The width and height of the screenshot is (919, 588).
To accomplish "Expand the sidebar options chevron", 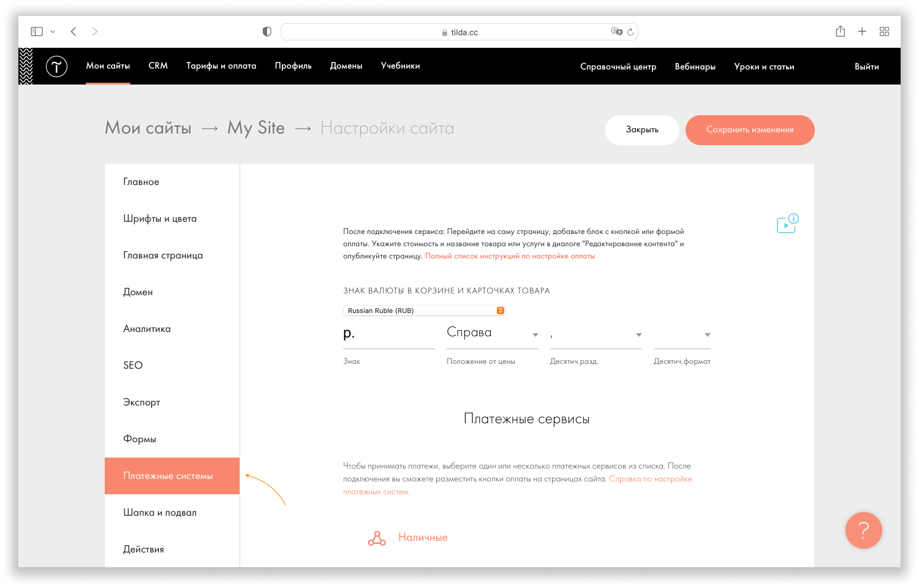I will 53,32.
